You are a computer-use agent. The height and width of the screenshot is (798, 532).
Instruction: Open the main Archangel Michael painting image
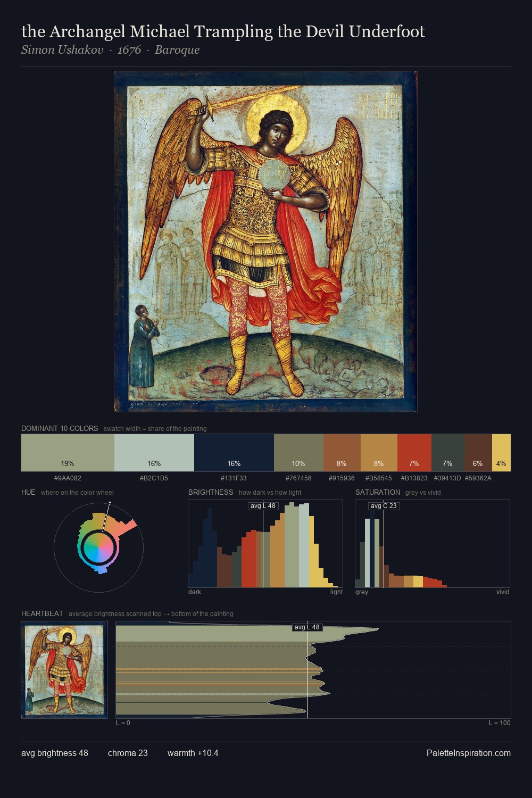click(x=265, y=242)
